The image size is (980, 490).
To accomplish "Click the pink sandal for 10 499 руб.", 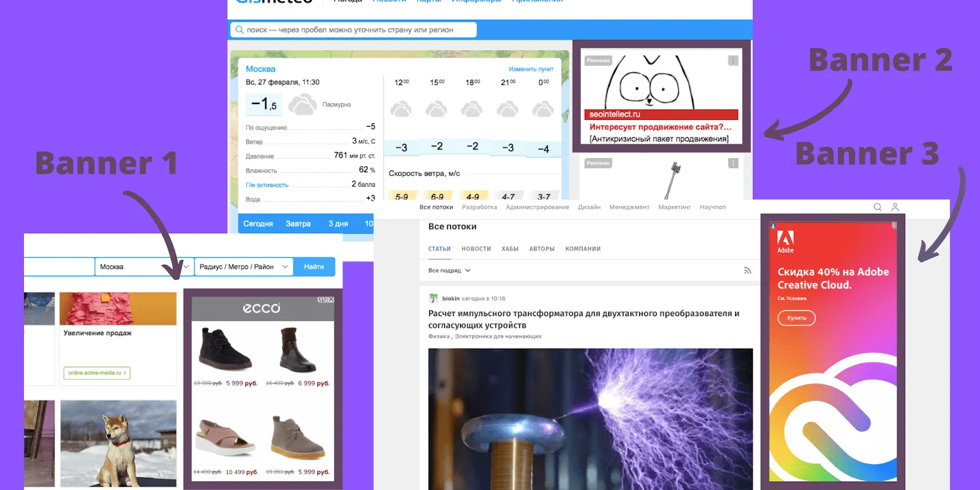I will coord(225,437).
